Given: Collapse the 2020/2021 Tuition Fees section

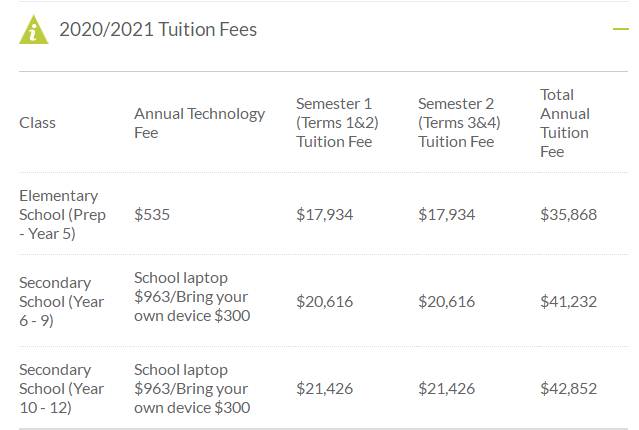Looking at the screenshot, I should tap(620, 29).
